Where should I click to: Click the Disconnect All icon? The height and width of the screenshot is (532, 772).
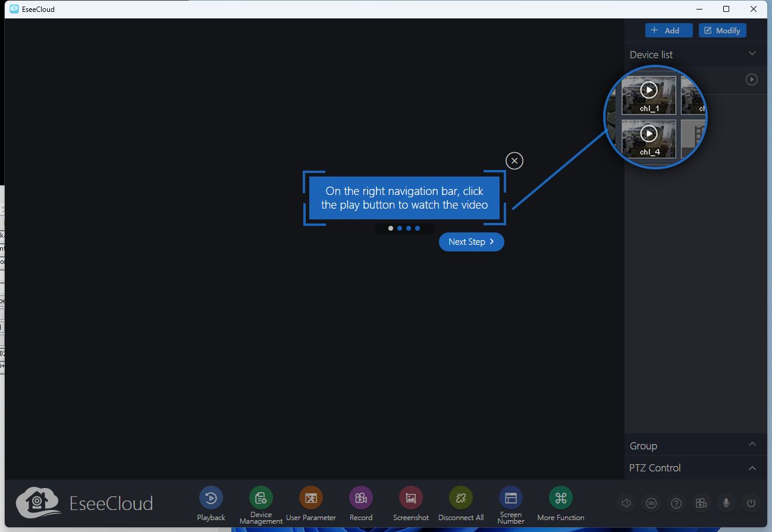click(x=460, y=498)
